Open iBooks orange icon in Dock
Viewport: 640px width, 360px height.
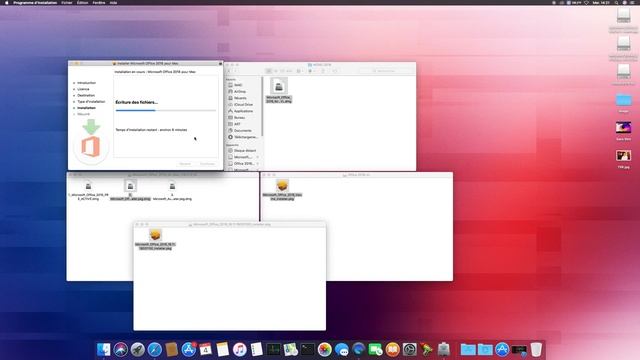click(392, 349)
